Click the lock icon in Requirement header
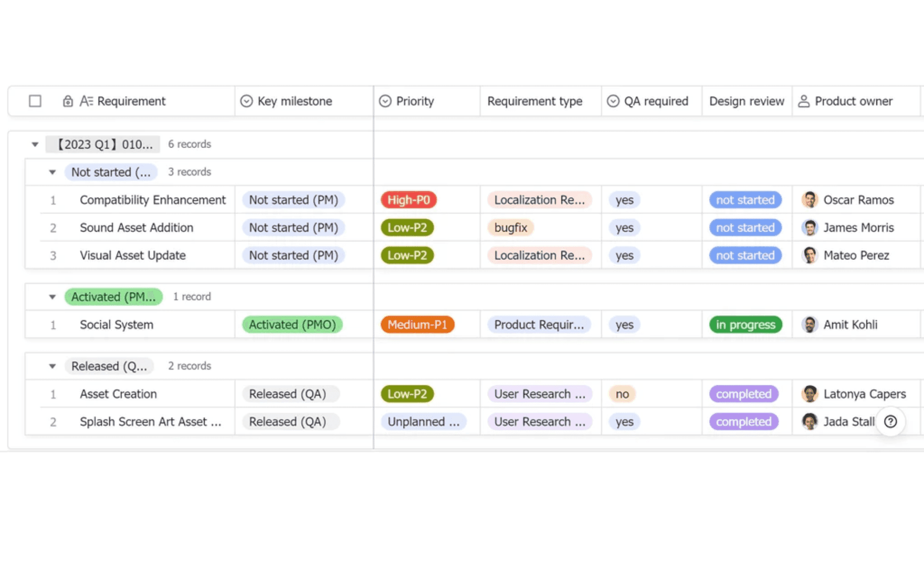This screenshot has height=580, width=924. click(x=68, y=101)
